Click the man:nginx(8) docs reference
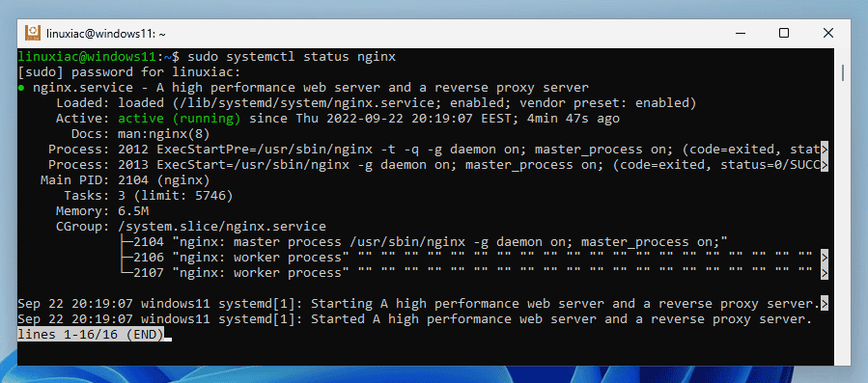Image resolution: width=868 pixels, height=383 pixels. click(164, 134)
